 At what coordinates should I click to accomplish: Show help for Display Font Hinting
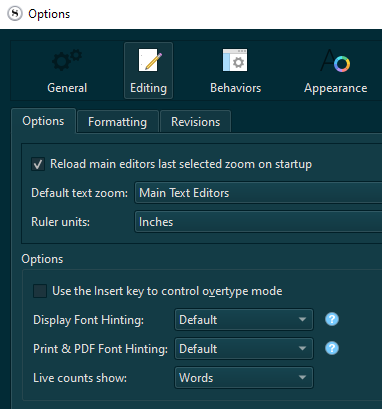coord(332,319)
